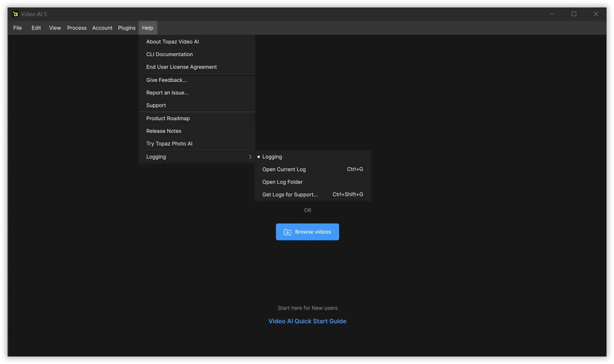Screen dimensions: 614x364
Task: Open the Video AI Quick Start Guide link
Action: pos(307,321)
